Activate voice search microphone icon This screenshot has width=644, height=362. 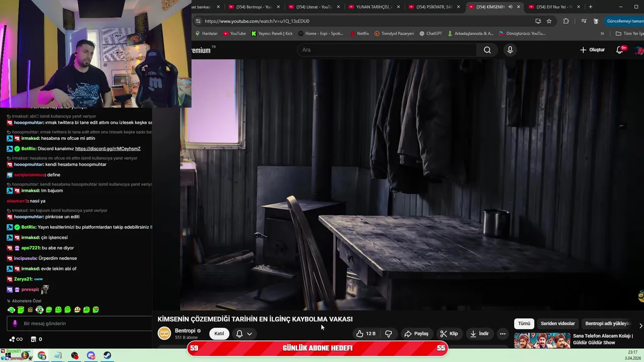tap(510, 50)
